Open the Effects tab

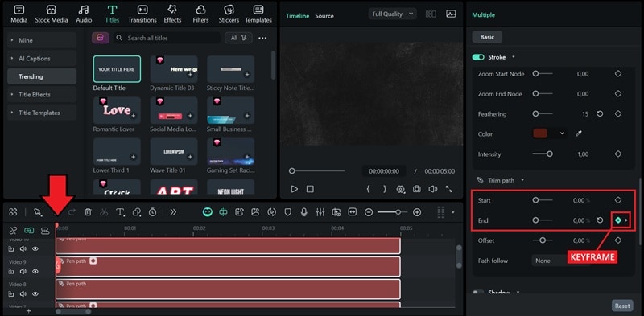click(172, 14)
